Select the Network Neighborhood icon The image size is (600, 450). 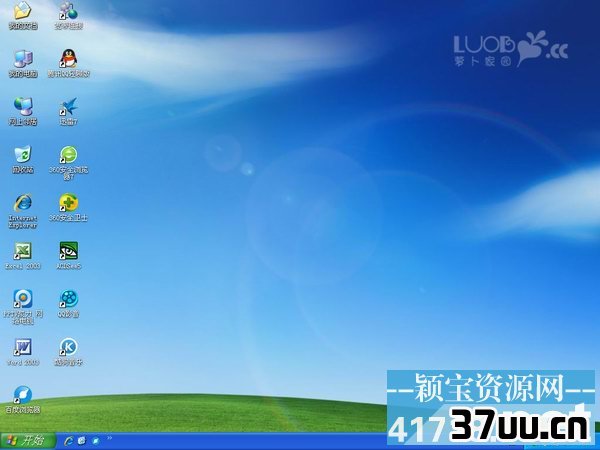pos(23,107)
